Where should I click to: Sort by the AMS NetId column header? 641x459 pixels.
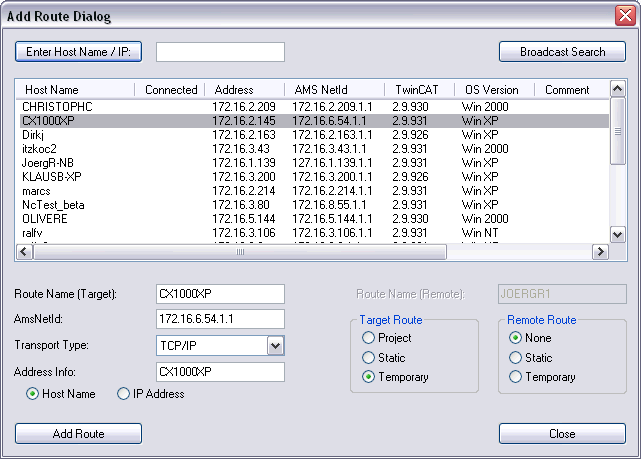[334, 90]
